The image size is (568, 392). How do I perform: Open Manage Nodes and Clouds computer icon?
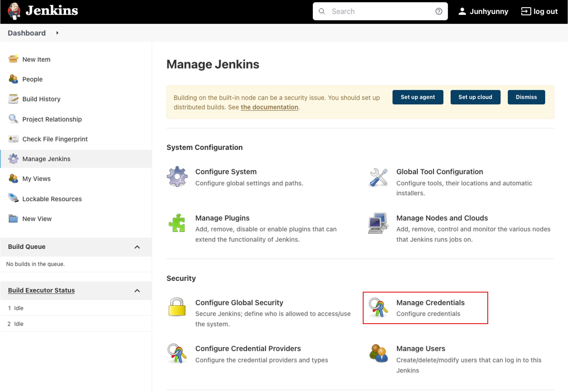click(x=378, y=223)
